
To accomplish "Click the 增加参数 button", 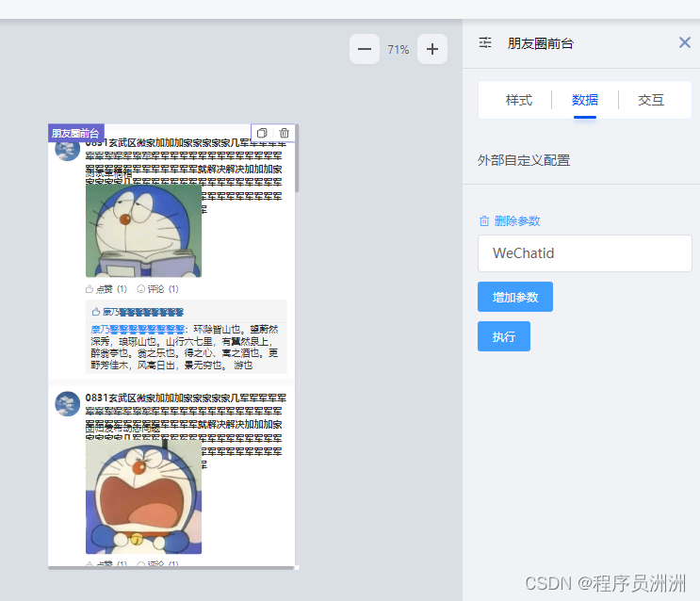I will click(x=515, y=297).
